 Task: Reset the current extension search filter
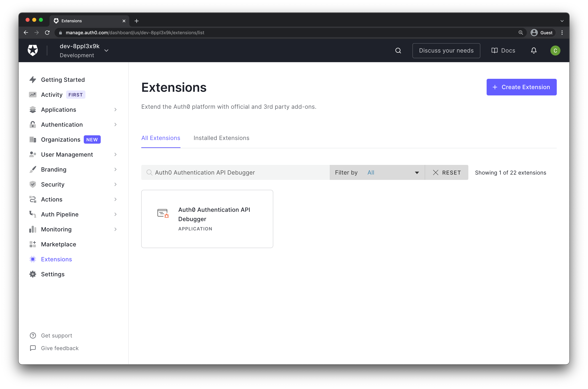447,172
